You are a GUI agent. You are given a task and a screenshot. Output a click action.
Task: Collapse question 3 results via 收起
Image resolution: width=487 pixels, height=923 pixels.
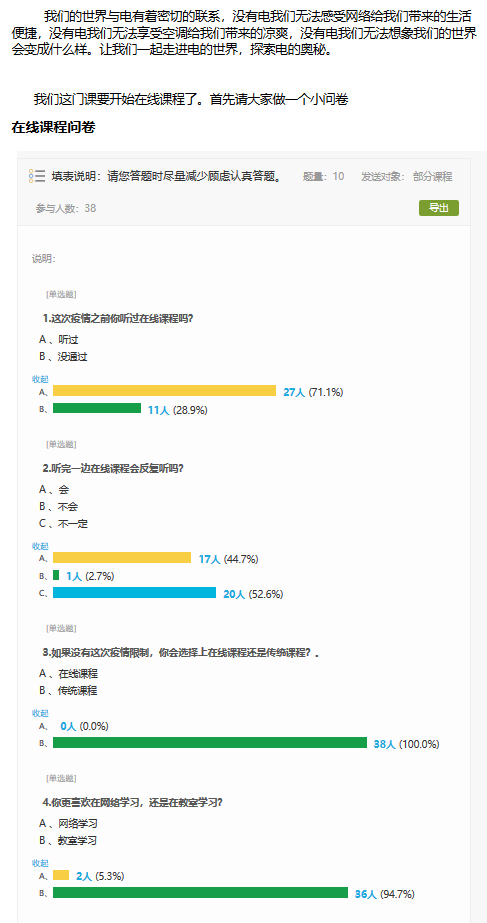tap(40, 713)
